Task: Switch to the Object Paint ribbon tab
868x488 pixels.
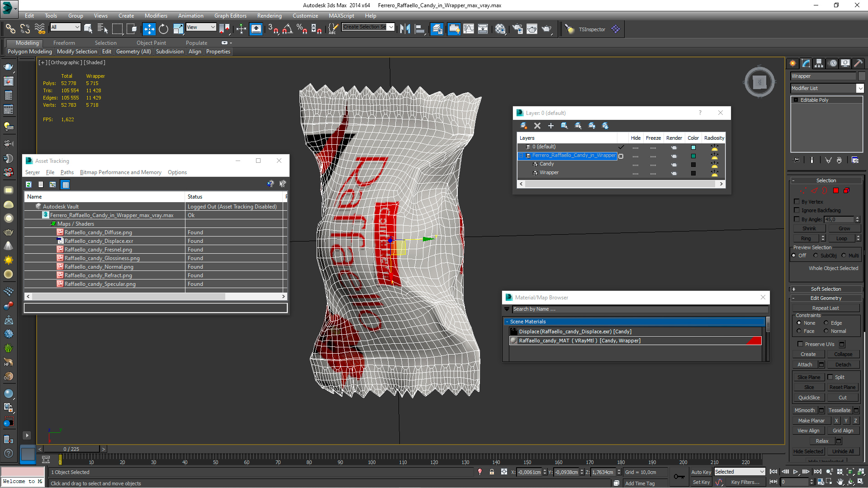Action: [x=151, y=43]
